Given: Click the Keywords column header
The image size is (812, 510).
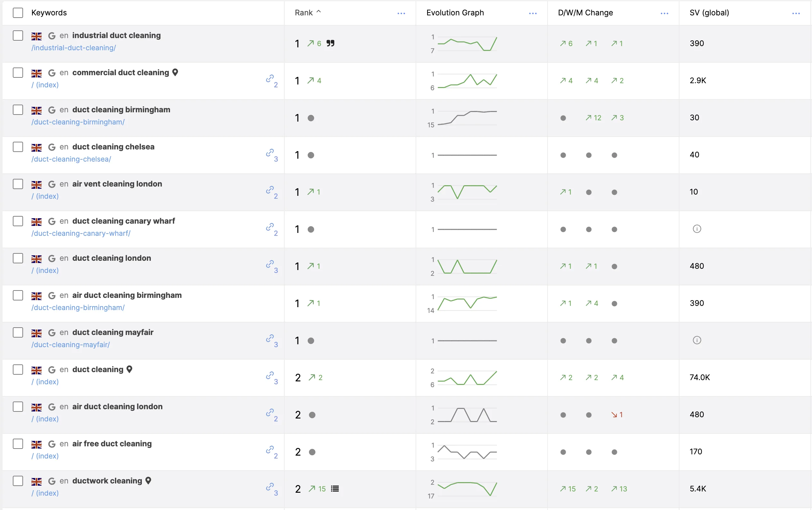Looking at the screenshot, I should pos(49,13).
